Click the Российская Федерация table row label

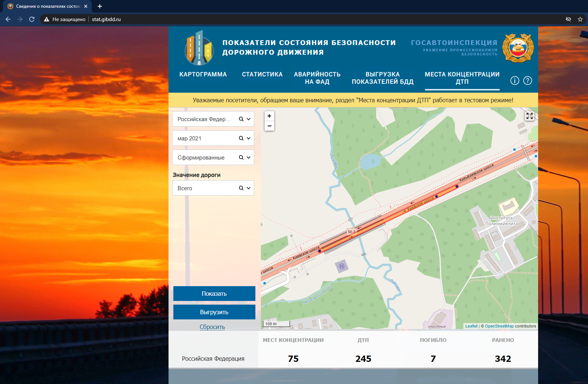[213, 359]
